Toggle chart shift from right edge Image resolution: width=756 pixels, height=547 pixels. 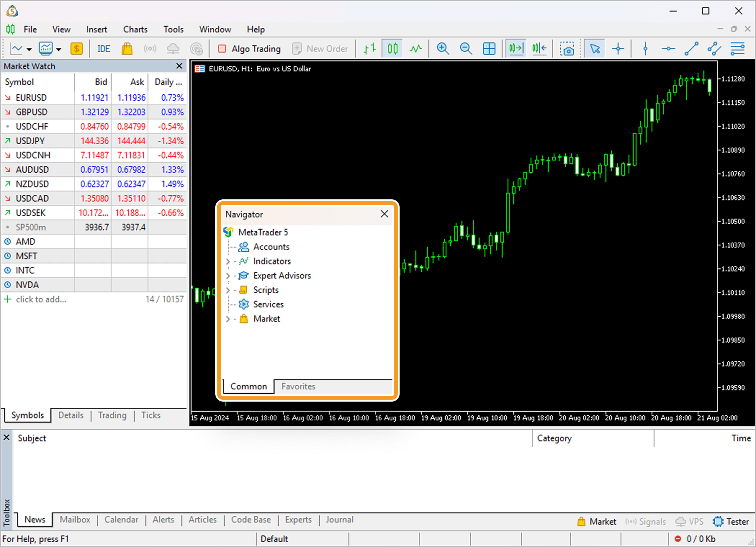[x=539, y=48]
